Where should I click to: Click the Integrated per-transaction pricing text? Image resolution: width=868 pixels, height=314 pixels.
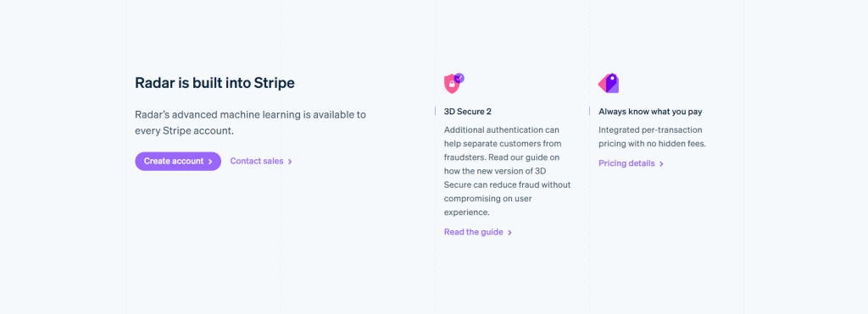tap(652, 136)
